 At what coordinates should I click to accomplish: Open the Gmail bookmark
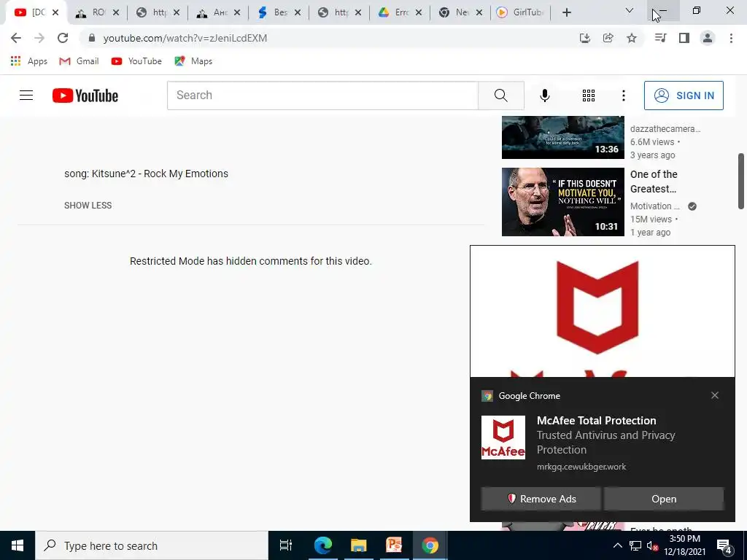(x=79, y=61)
